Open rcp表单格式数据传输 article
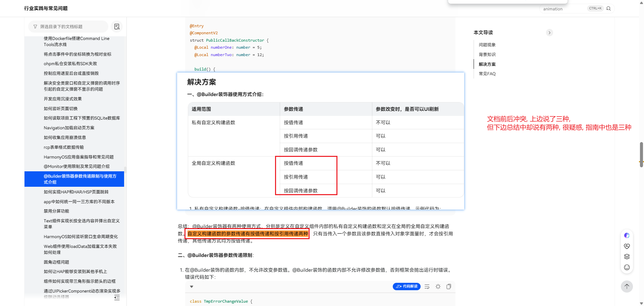 64,147
